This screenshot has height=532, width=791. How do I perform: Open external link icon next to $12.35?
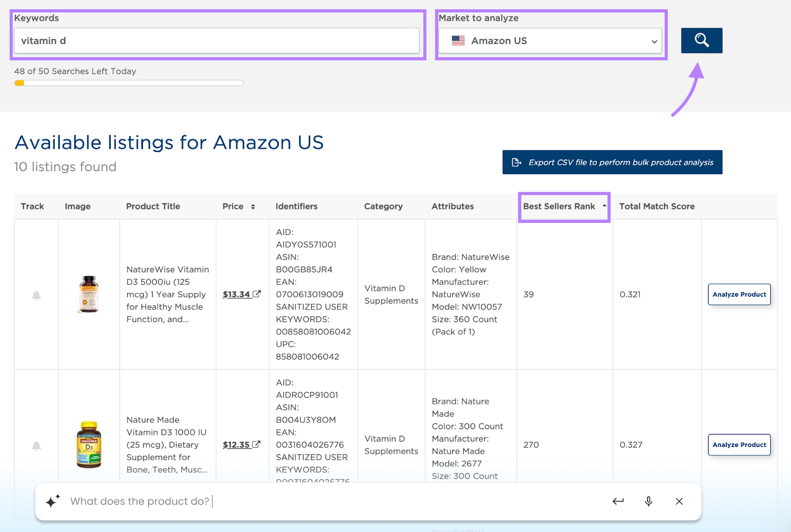256,444
